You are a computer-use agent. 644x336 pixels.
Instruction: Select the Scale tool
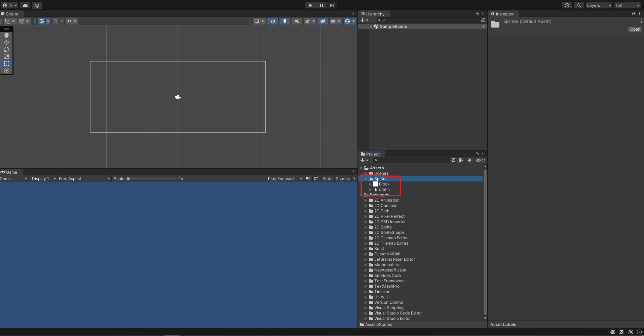(6, 56)
